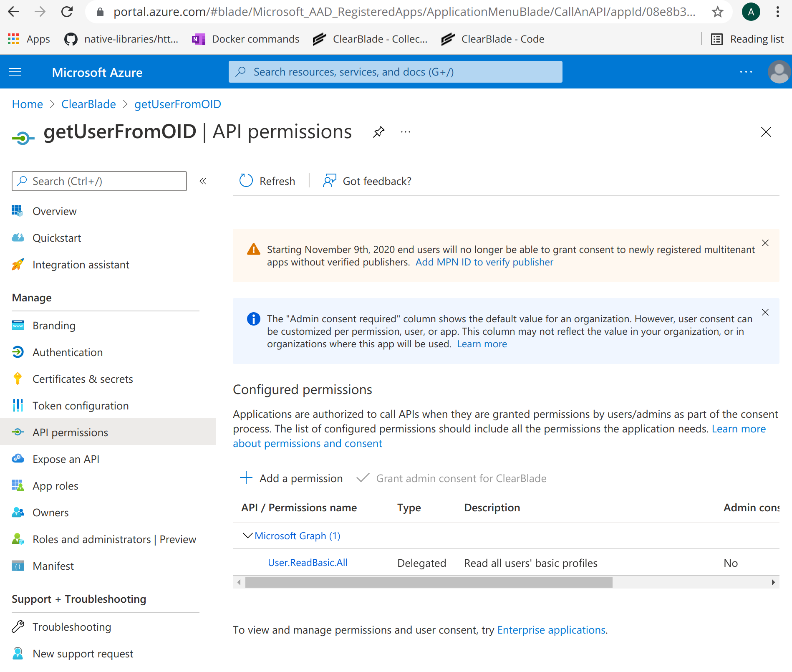Open about permissions and consent link
Viewport: 792px width, 672px height.
point(308,443)
